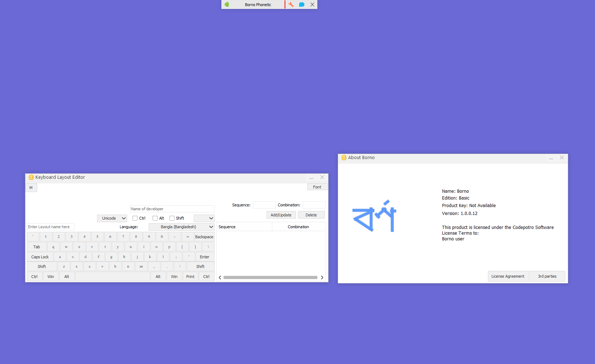Viewport: 595px width, 364px height.
Task: Click the right Win key
Action: 174,277
